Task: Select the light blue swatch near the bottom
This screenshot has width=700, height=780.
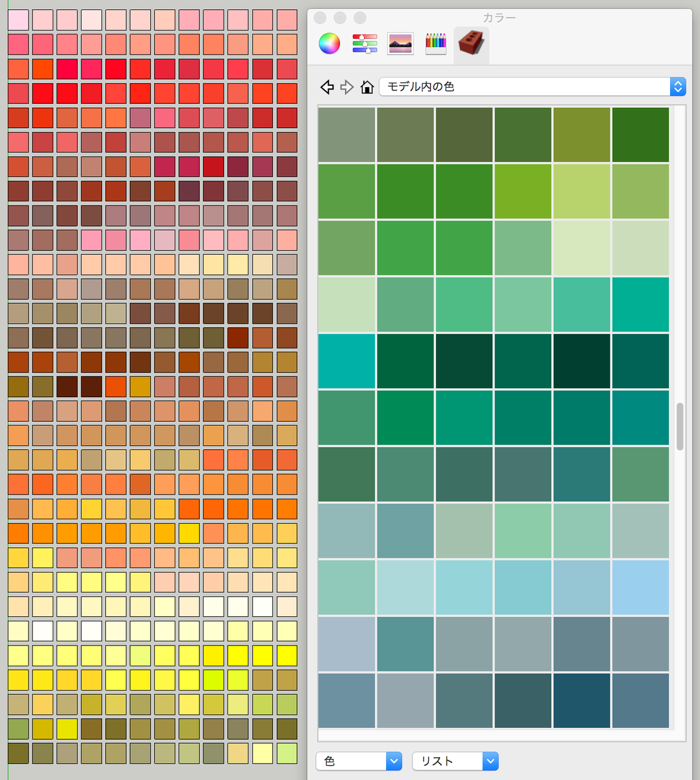Action: (640, 588)
